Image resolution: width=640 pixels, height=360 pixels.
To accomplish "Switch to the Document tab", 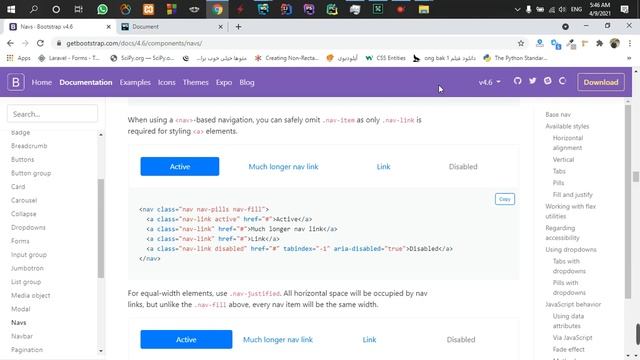I will pos(171,27).
